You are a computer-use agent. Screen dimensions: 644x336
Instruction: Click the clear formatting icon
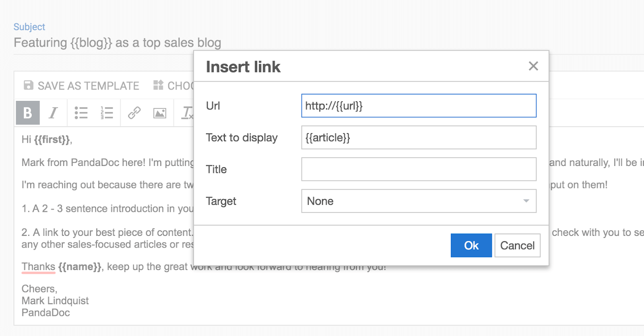coord(187,113)
